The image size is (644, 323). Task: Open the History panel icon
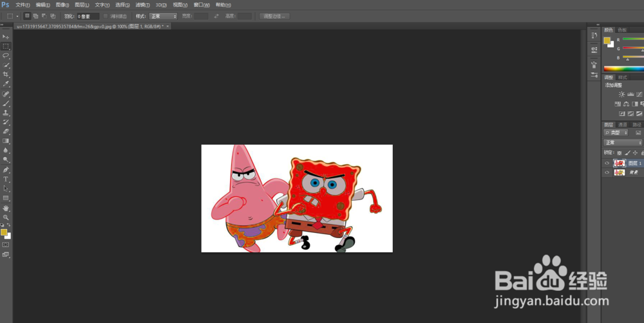tap(594, 35)
